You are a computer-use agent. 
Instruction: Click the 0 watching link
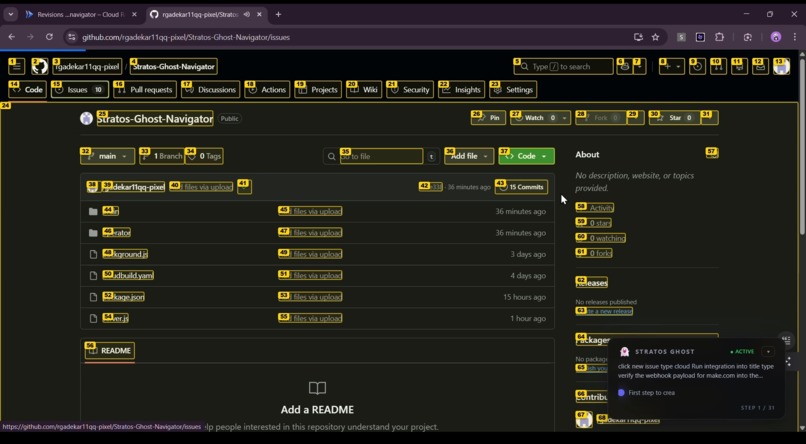pos(601,238)
